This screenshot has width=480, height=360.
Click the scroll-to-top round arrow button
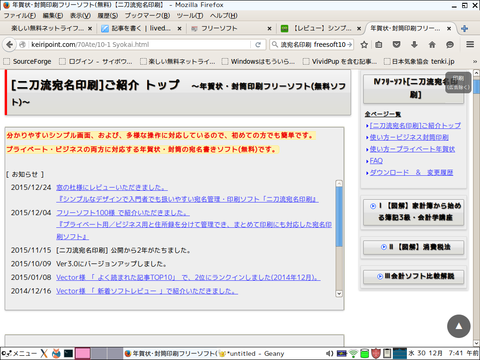coord(459,326)
